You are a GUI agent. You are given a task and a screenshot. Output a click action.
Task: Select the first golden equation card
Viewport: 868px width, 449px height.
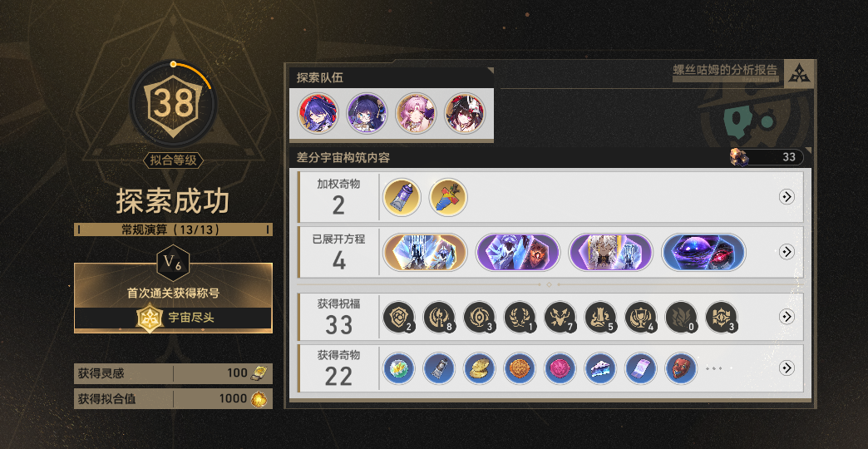425,252
